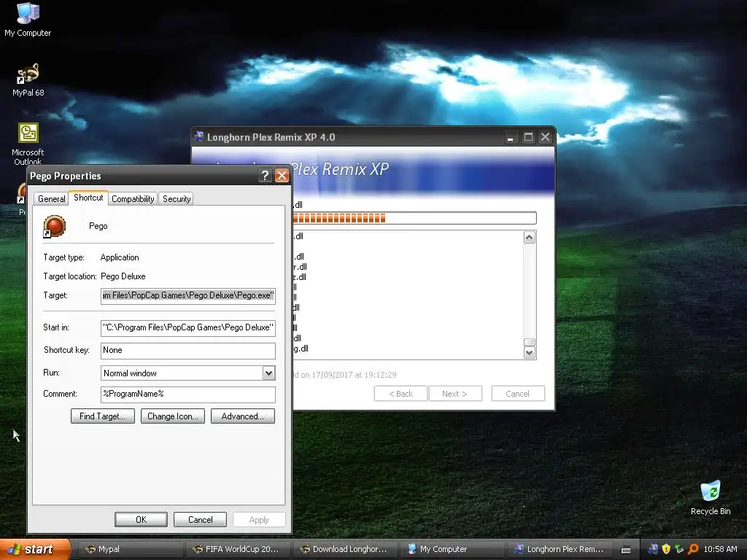Cancel the Pego Properties dialog

[x=200, y=519]
